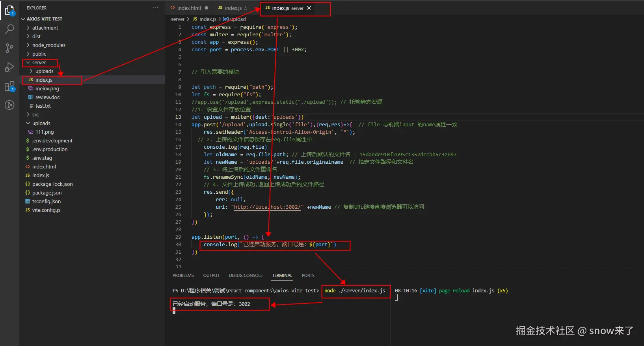Select the active index.js server tab
Image resolution: width=644 pixels, height=346 pixels.
tap(288, 8)
